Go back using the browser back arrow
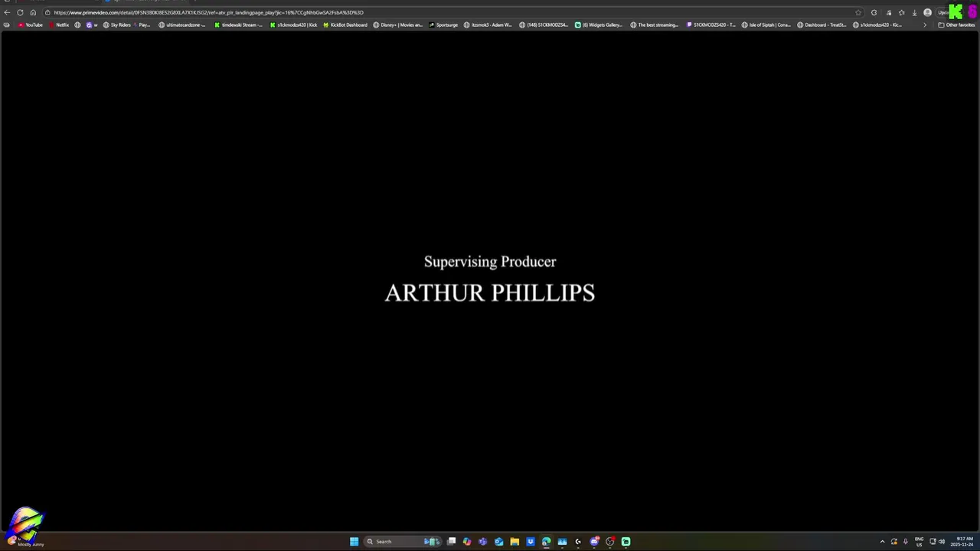The image size is (980, 551). (x=7, y=12)
